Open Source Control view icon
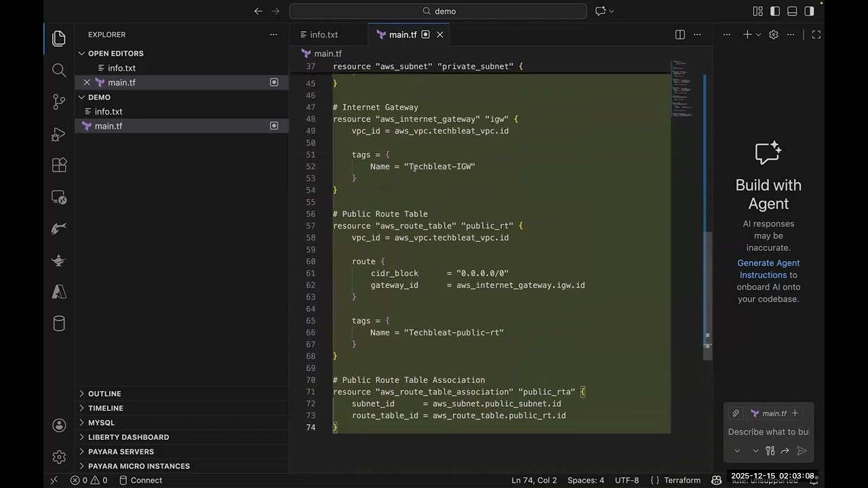868x488 pixels. 59,102
